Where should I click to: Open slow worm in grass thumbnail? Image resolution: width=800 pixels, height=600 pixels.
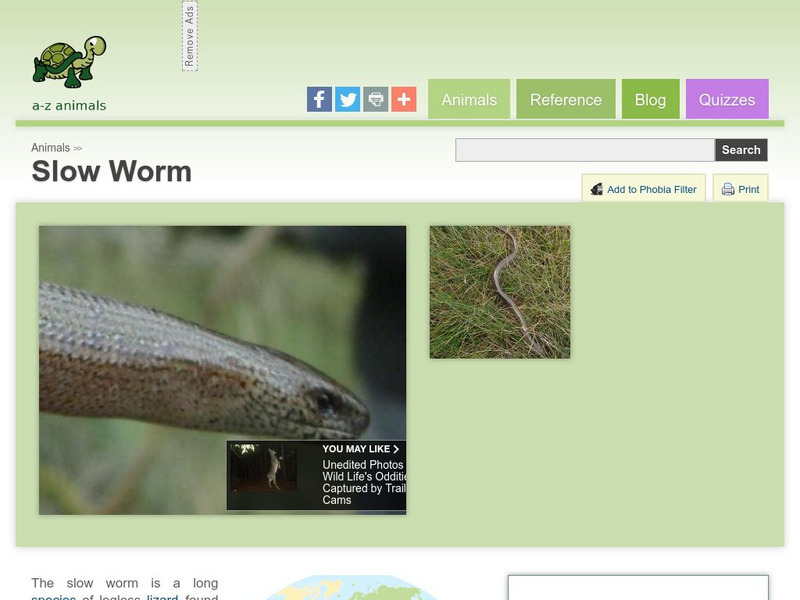click(x=500, y=292)
